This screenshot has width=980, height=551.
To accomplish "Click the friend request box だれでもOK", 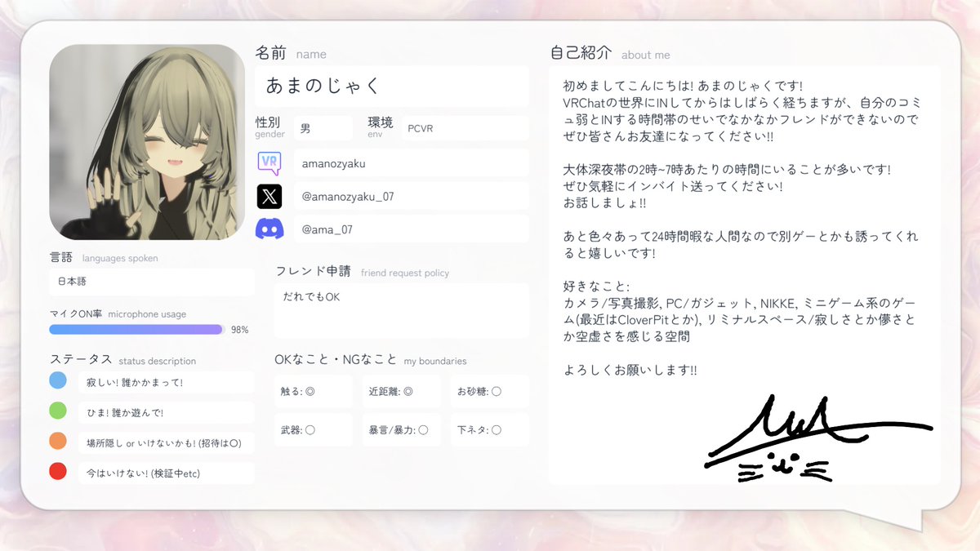I will pyautogui.click(x=401, y=310).
